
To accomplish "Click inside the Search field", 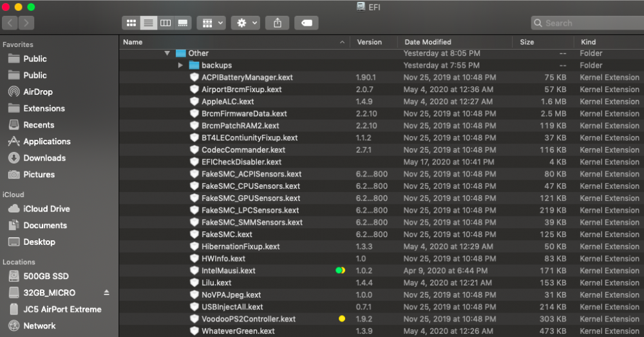I will [586, 23].
